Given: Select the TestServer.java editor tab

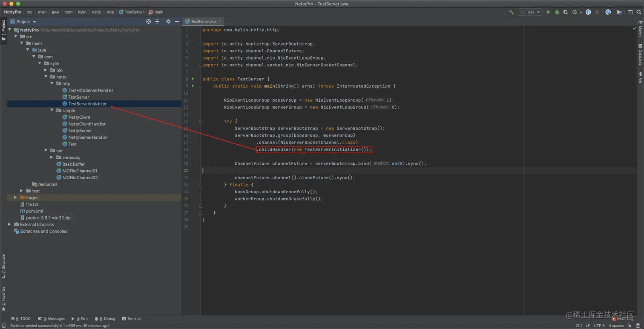Looking at the screenshot, I should [x=203, y=21].
